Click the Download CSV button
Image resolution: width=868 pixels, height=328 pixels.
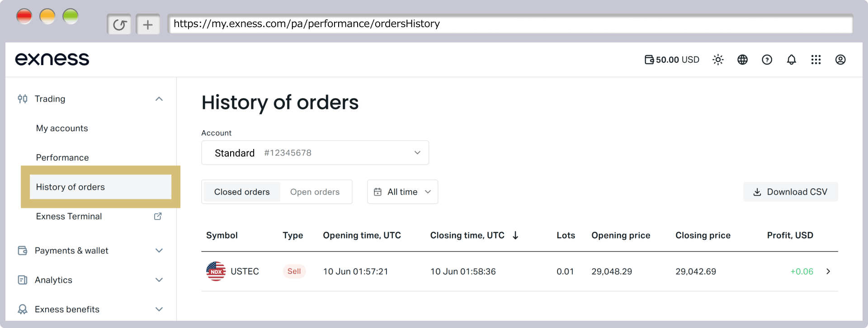[x=790, y=192]
